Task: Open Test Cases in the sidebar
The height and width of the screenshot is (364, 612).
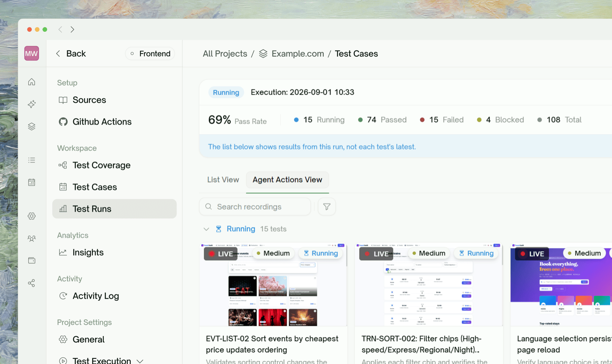Action: (114, 187)
